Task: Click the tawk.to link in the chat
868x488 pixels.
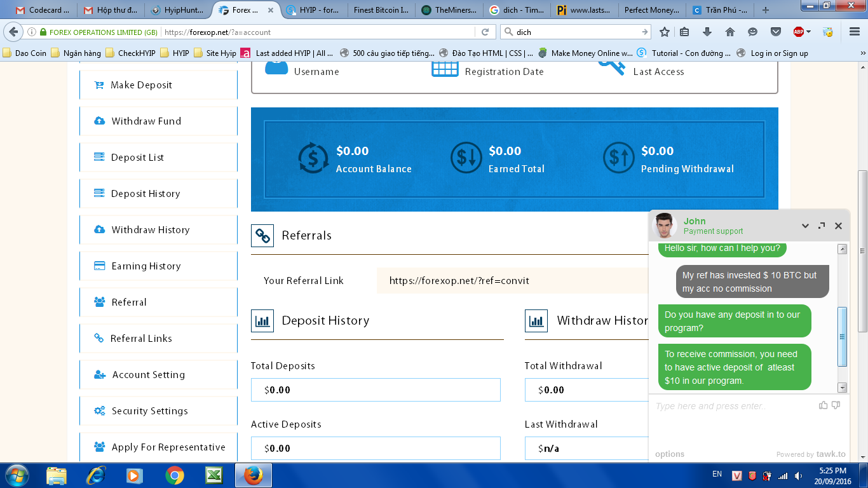Action: click(x=831, y=454)
